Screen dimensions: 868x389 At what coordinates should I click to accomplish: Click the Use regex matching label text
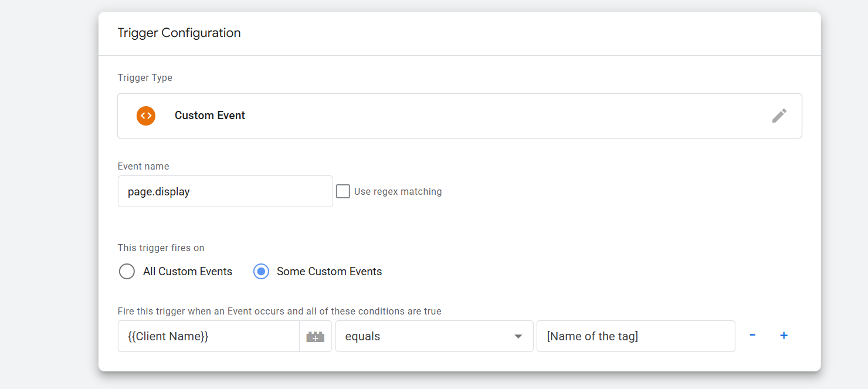click(x=398, y=191)
